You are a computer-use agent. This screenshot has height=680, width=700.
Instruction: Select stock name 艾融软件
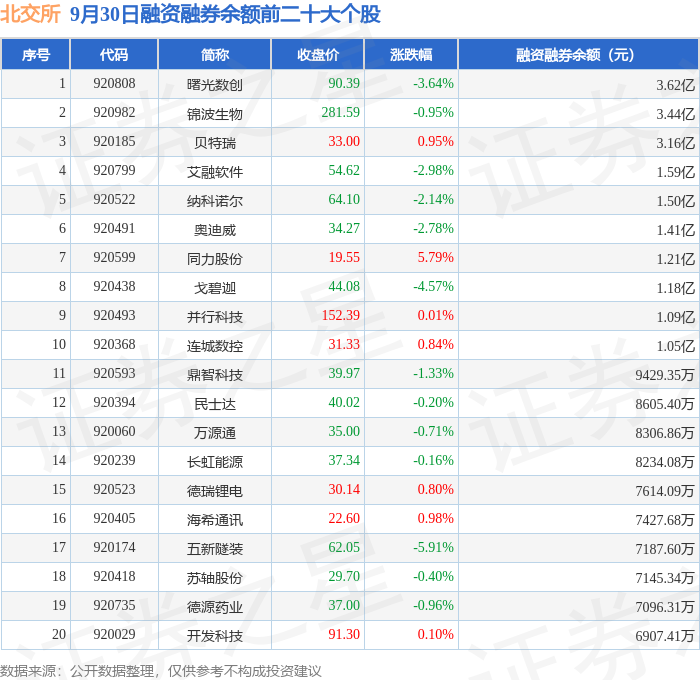(x=215, y=172)
